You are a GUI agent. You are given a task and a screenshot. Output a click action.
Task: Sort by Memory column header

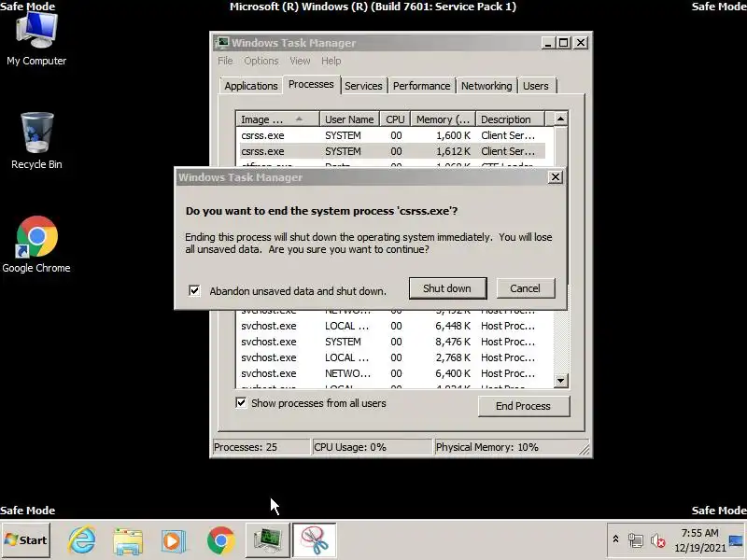(443, 119)
